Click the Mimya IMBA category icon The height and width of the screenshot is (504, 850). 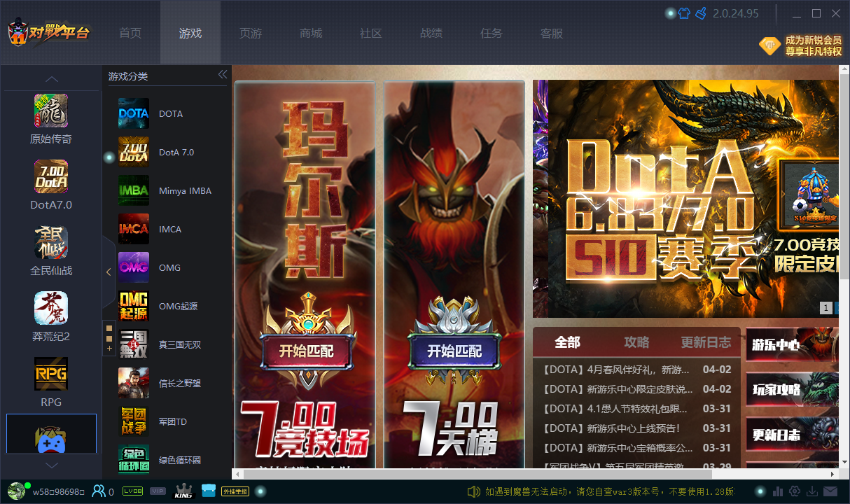[134, 190]
